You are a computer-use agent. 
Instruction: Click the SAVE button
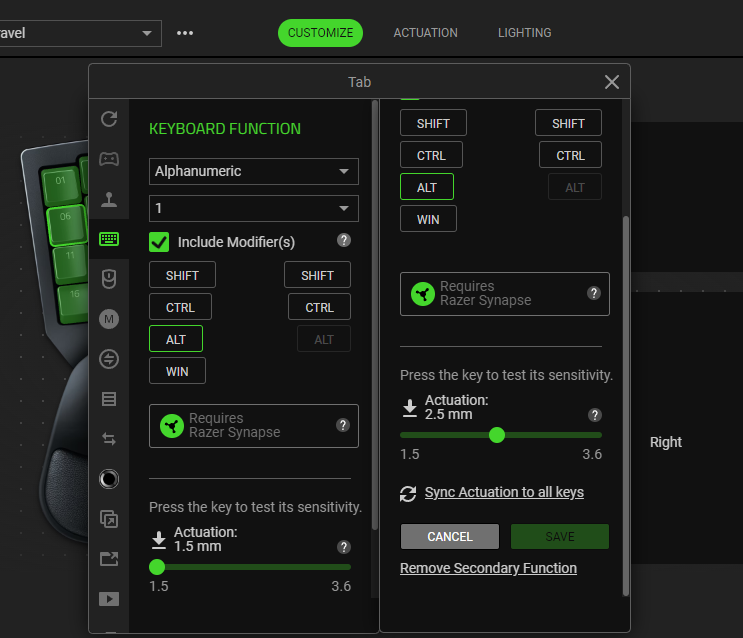tap(560, 537)
